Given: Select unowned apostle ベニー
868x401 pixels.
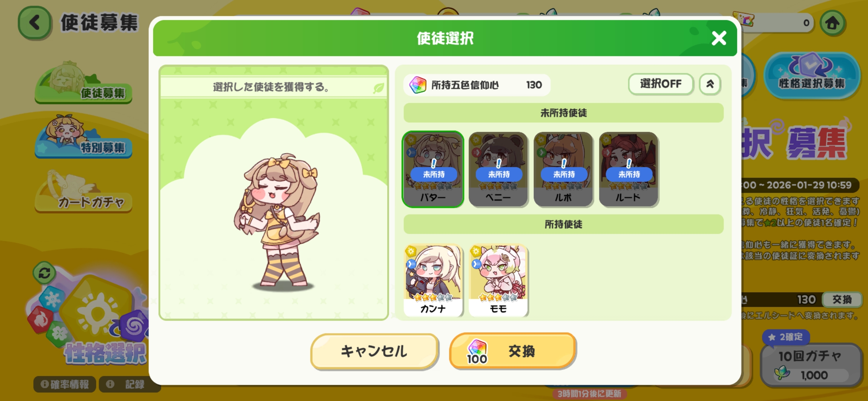Looking at the screenshot, I should [498, 169].
